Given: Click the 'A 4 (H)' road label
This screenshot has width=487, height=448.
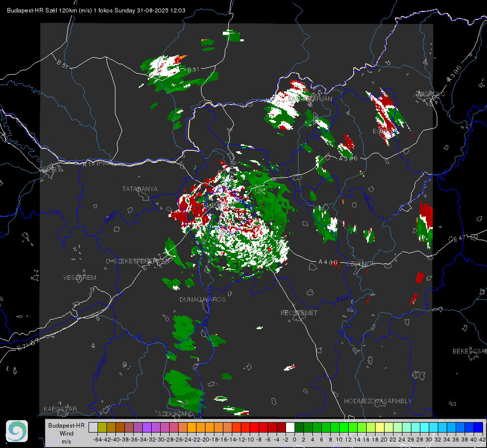Looking at the screenshot, I should tap(328, 262).
